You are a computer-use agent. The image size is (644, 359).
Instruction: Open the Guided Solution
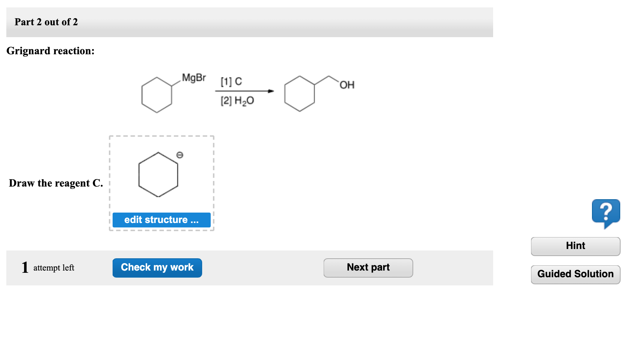(575, 274)
